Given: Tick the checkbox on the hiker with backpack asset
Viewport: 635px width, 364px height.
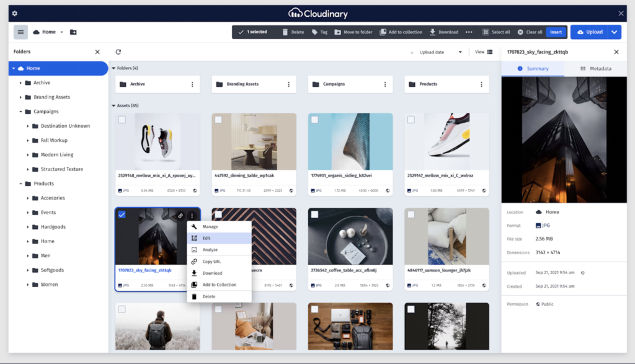Looking at the screenshot, I should pyautogui.click(x=122, y=309).
